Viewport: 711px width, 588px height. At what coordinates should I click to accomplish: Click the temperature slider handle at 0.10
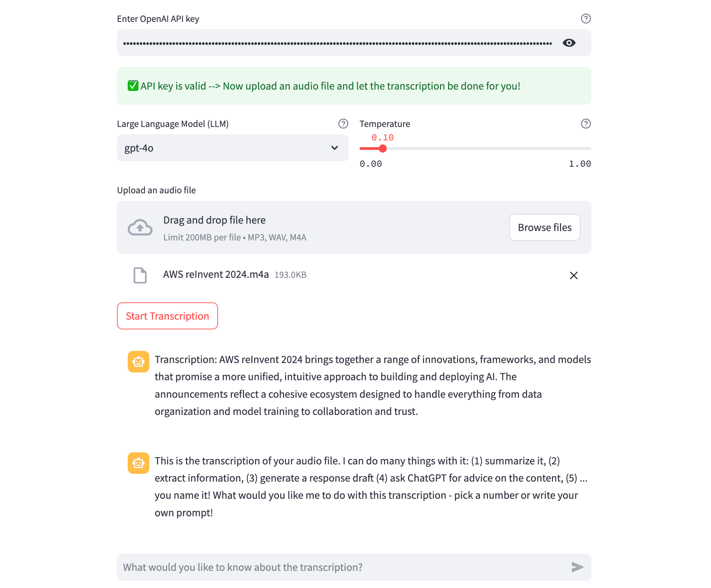tap(382, 149)
